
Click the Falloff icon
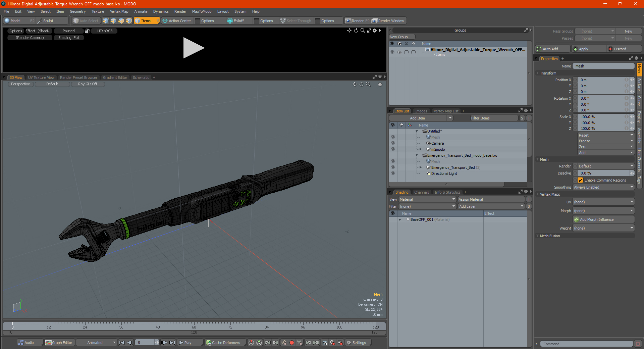click(x=230, y=21)
